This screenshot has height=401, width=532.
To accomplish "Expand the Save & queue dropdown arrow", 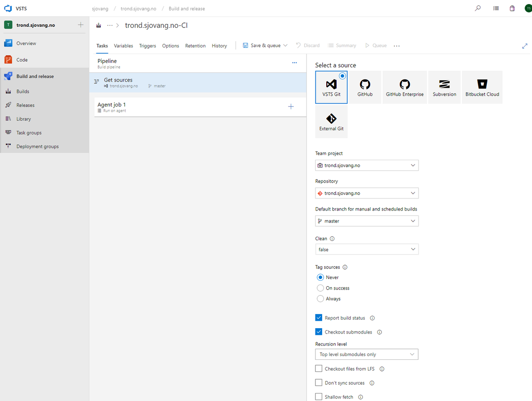I will [286, 45].
